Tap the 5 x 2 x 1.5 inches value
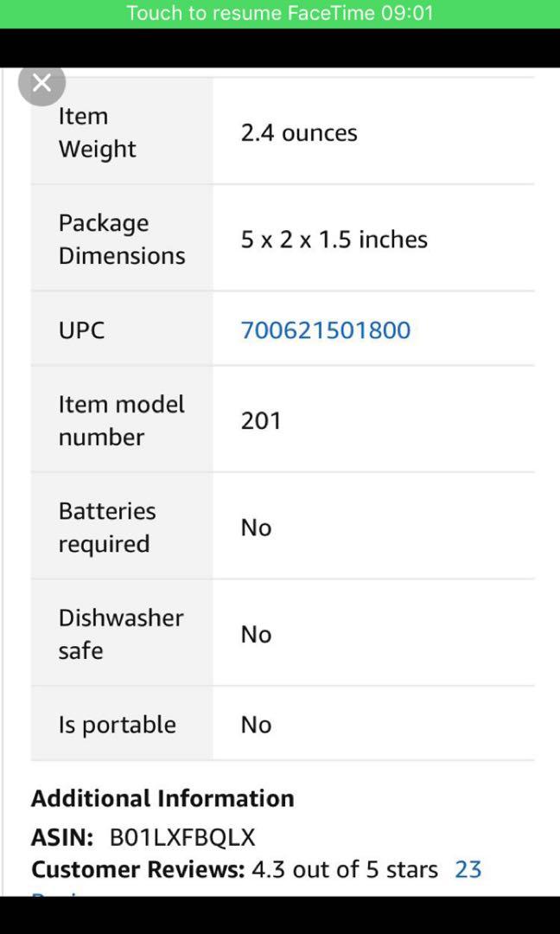 (334, 240)
